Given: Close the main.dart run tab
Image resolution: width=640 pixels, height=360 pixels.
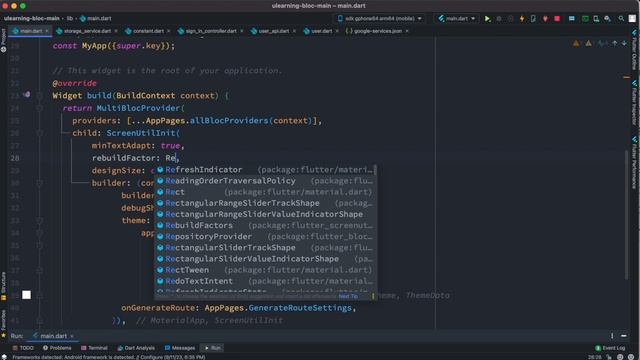Looking at the screenshot, I should click(72, 336).
